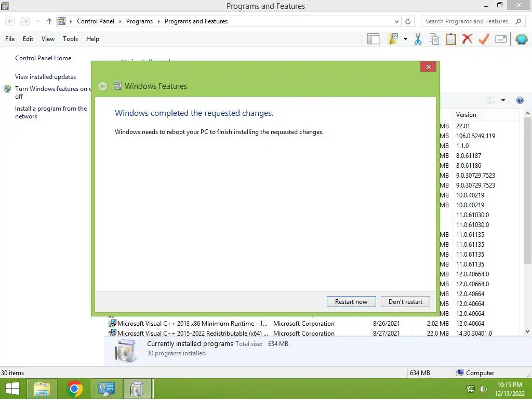Open the clock showing 10:15 PM
The image size is (532, 399).
pyautogui.click(x=509, y=389)
